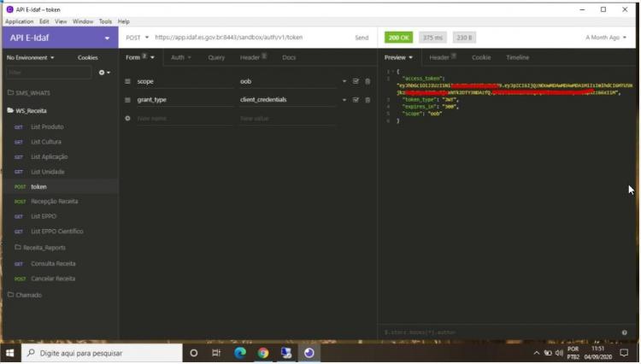Switch to the Timeline tab
The height and width of the screenshot is (364, 641).
518,57
